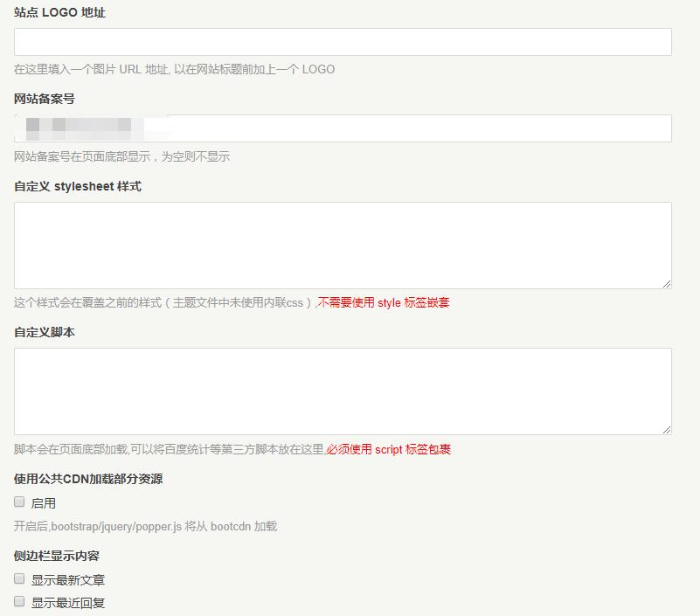The image size is (700, 616).
Task: Click the 自定义脚本 textarea resize grip
Action: pyautogui.click(x=667, y=429)
